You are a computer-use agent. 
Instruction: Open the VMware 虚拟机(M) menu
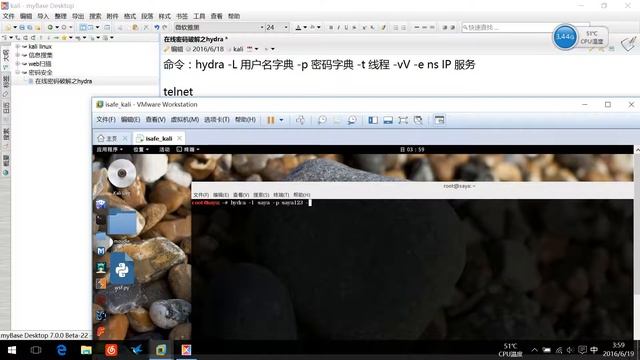coord(184,120)
